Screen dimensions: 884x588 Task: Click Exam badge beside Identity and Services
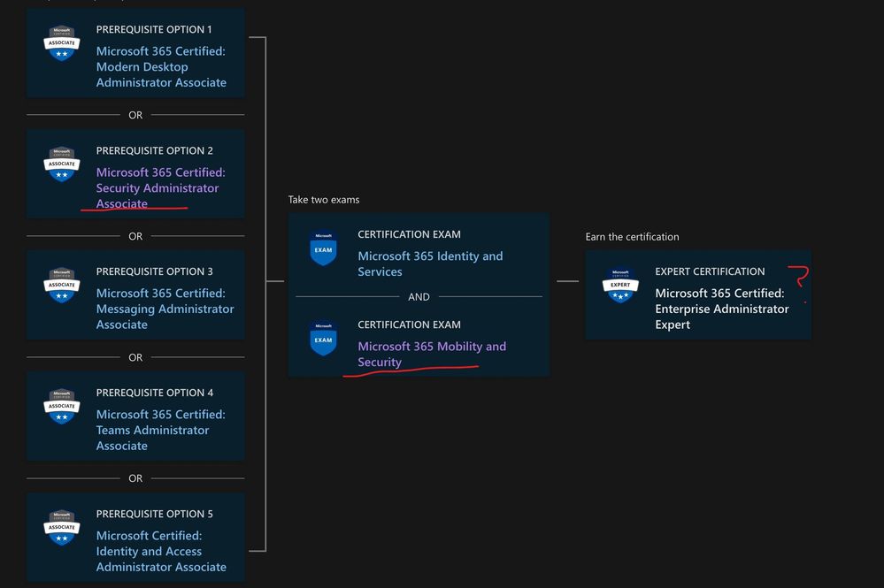tap(323, 248)
